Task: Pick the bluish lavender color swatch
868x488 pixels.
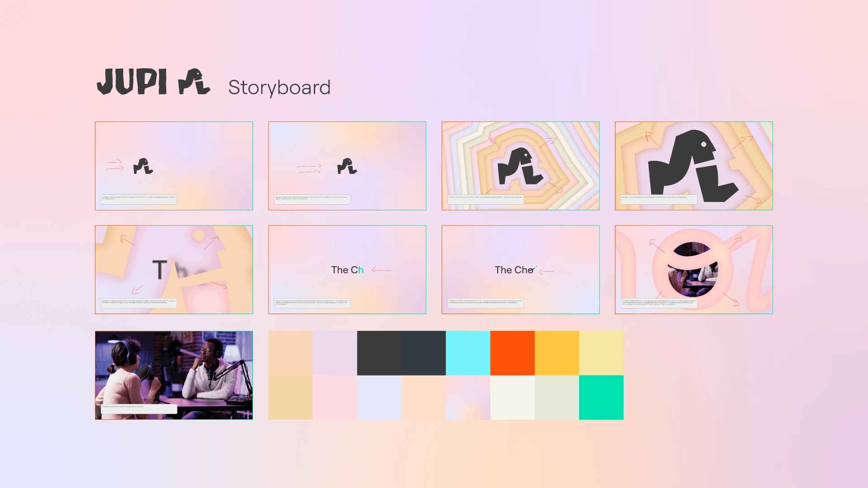Action: [379, 398]
